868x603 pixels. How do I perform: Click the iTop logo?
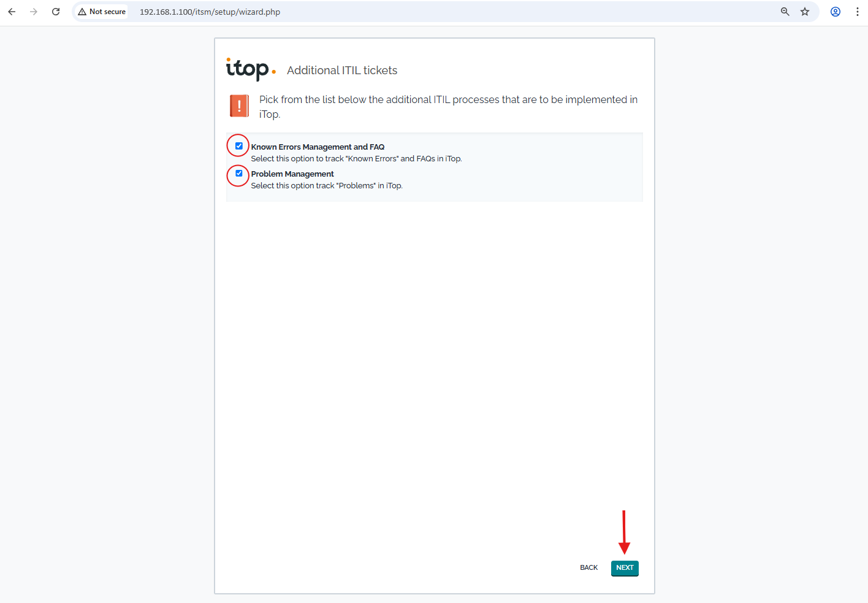(x=251, y=69)
